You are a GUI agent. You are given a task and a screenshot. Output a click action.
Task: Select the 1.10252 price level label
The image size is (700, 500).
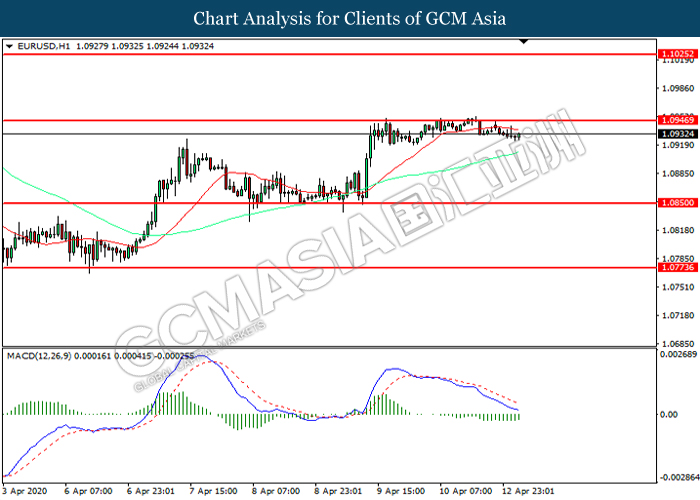tap(678, 54)
